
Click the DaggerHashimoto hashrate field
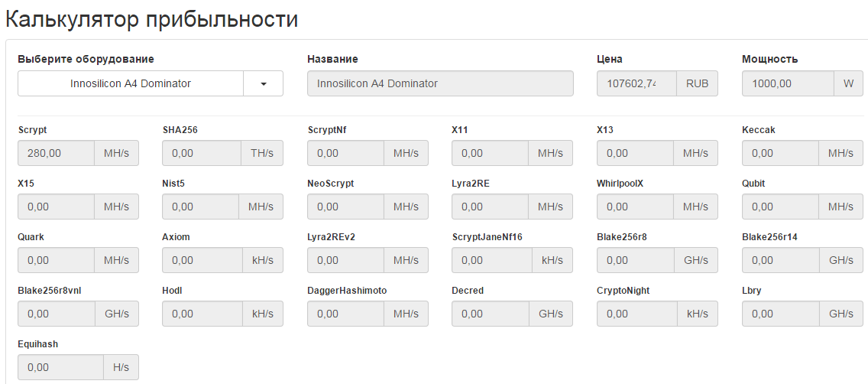click(345, 314)
